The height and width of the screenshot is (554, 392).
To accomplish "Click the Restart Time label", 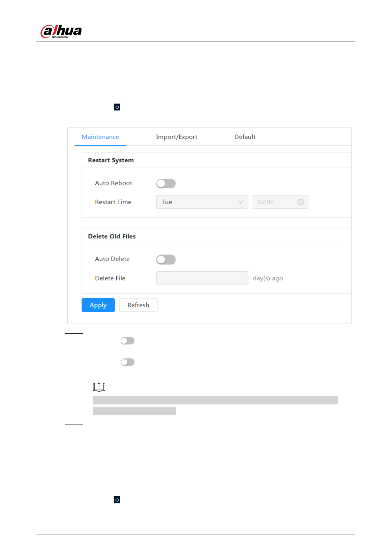I will [113, 202].
